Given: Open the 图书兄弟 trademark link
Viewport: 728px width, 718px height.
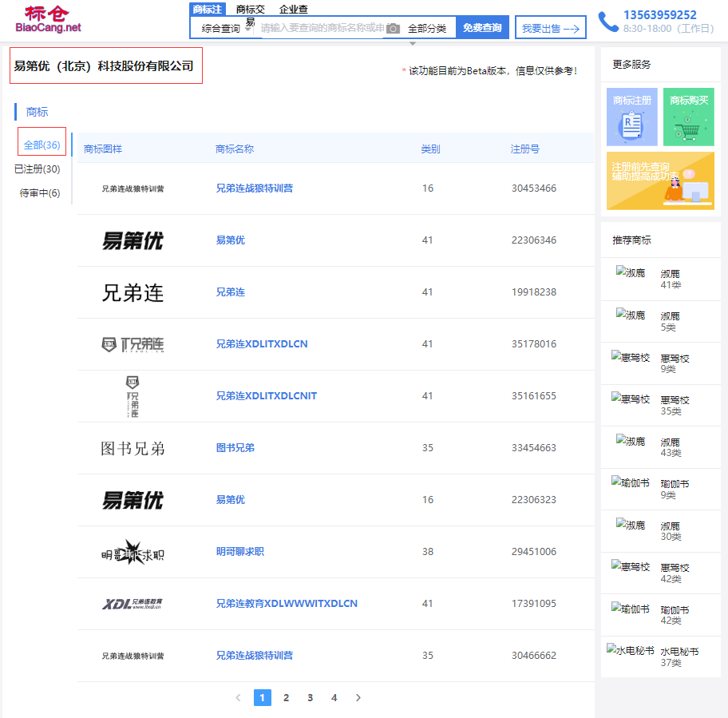Looking at the screenshot, I should point(235,448).
